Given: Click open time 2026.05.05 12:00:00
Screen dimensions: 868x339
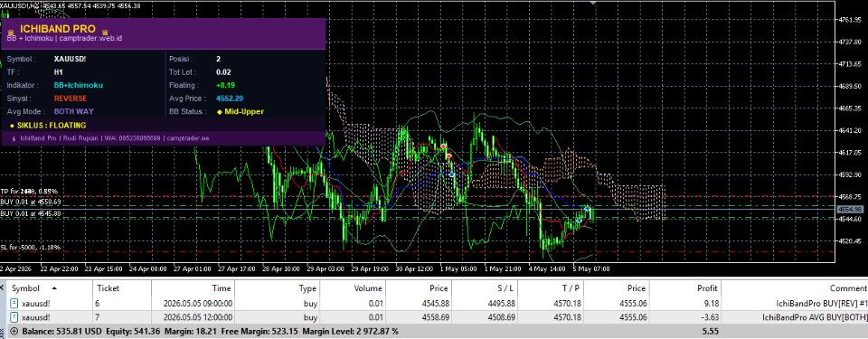Looking at the screenshot, I should pos(198,317).
